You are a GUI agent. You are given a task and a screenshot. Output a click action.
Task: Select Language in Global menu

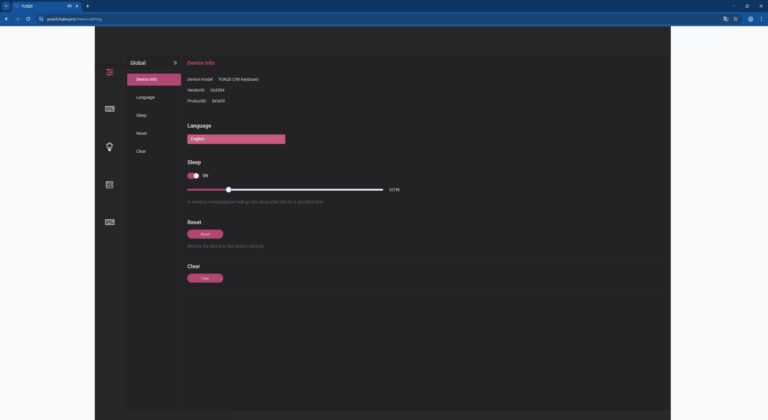click(154, 98)
